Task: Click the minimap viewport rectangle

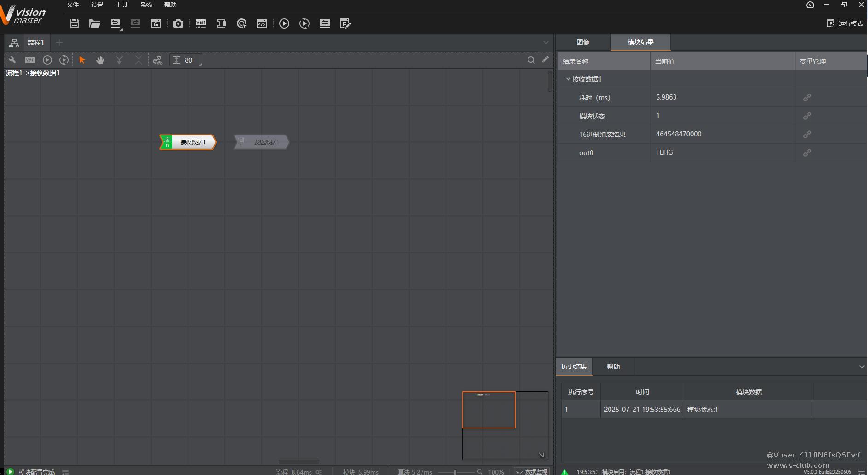Action: tap(489, 410)
